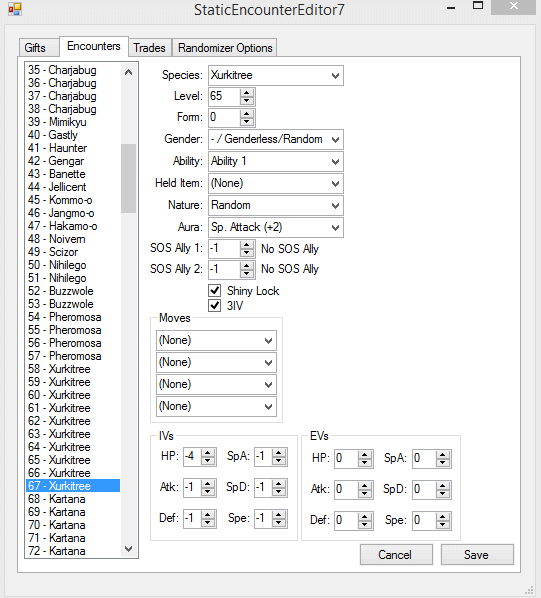This screenshot has width=541, height=598.
Task: Click the encounter list scroll up arrow
Action: (x=128, y=72)
